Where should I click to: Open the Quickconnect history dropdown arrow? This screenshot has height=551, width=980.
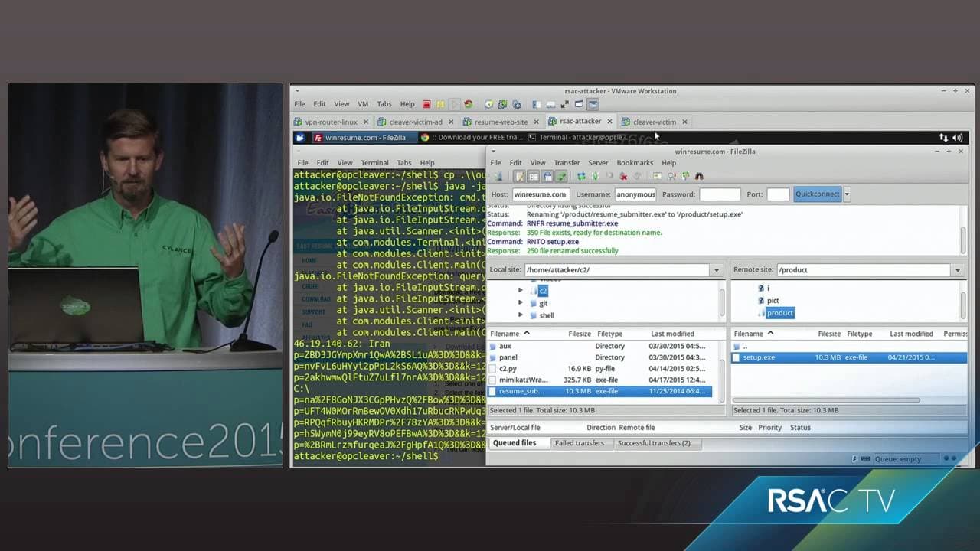847,194
